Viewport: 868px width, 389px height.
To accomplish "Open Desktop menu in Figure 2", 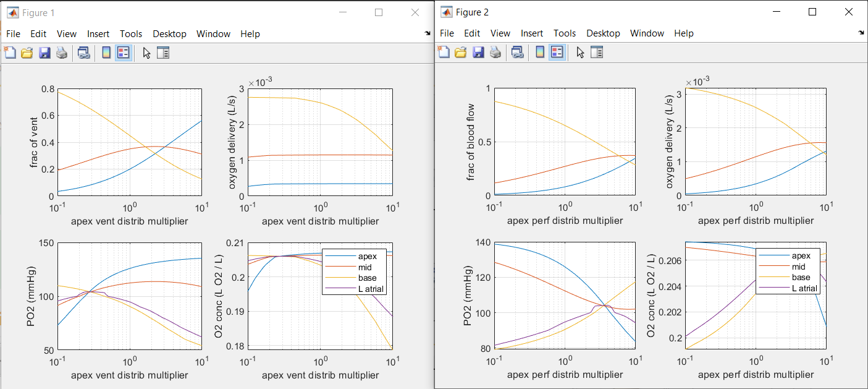I will [603, 33].
